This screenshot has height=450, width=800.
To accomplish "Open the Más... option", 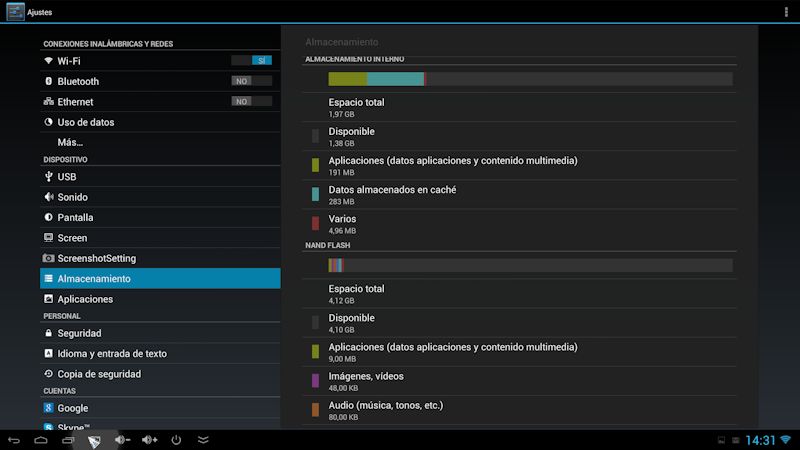I will [x=160, y=142].
